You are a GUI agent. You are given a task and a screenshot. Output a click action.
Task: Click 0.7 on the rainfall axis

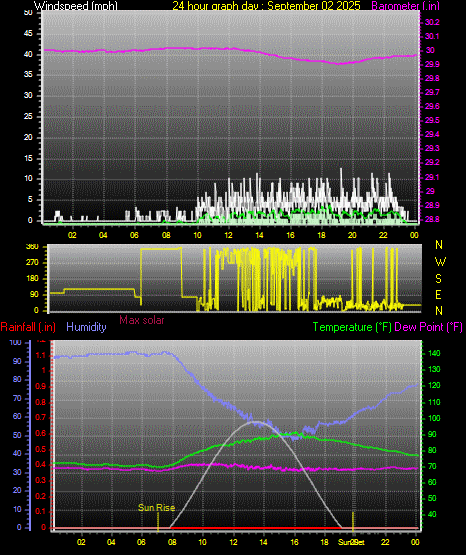(41, 418)
